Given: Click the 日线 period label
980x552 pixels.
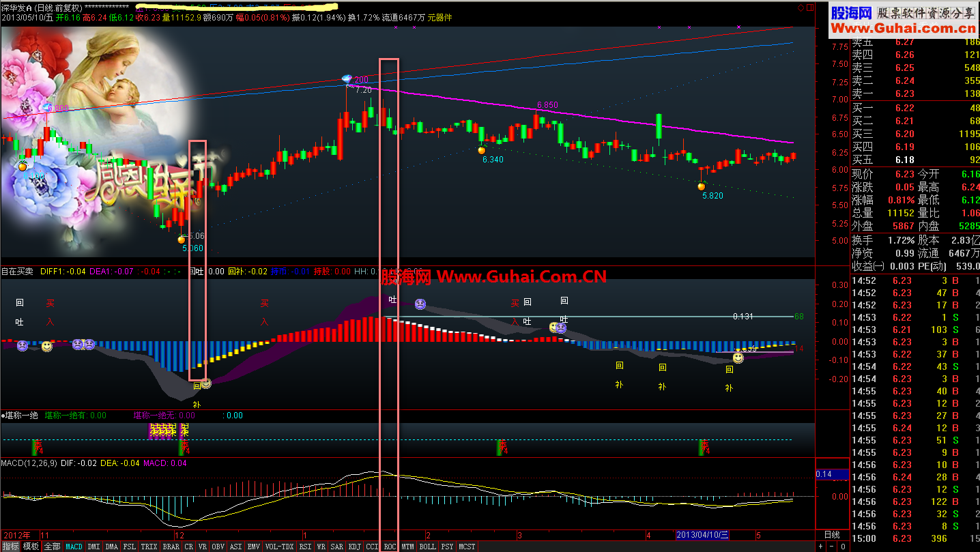Looking at the screenshot, I should pyautogui.click(x=832, y=535).
